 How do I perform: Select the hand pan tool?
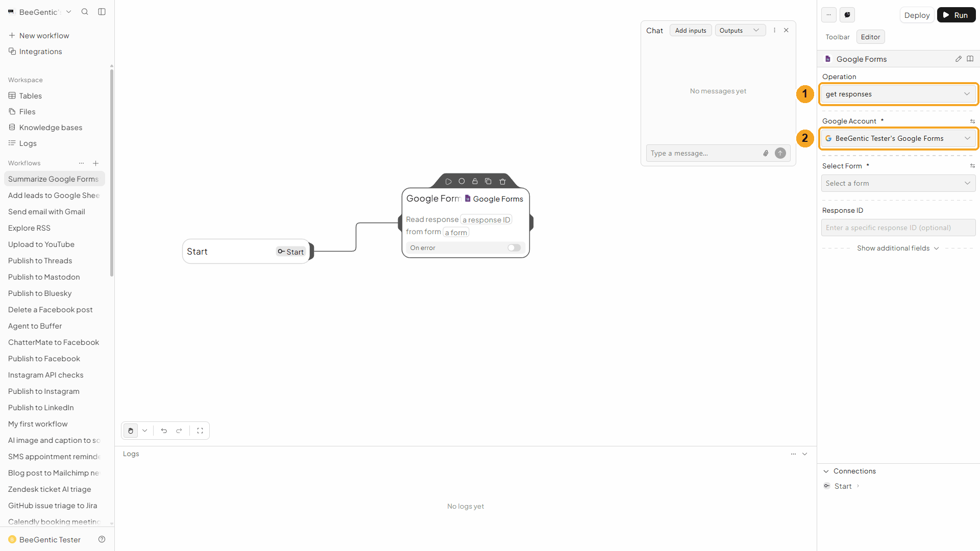point(131,431)
